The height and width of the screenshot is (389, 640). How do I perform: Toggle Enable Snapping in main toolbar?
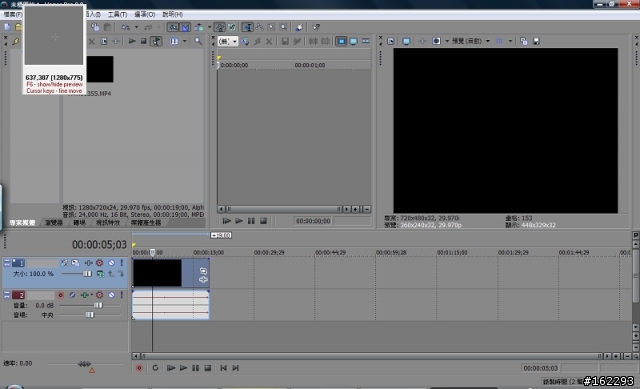(173, 27)
